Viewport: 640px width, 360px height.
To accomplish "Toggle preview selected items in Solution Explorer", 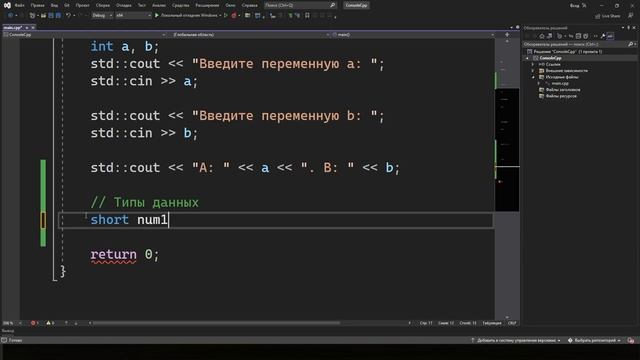I will [x=610, y=36].
